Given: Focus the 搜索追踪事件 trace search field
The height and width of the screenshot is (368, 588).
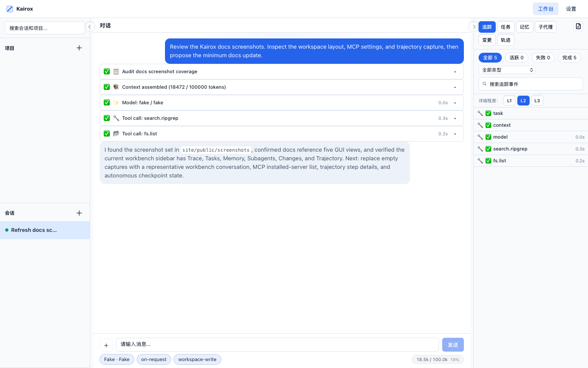Looking at the screenshot, I should click(531, 84).
